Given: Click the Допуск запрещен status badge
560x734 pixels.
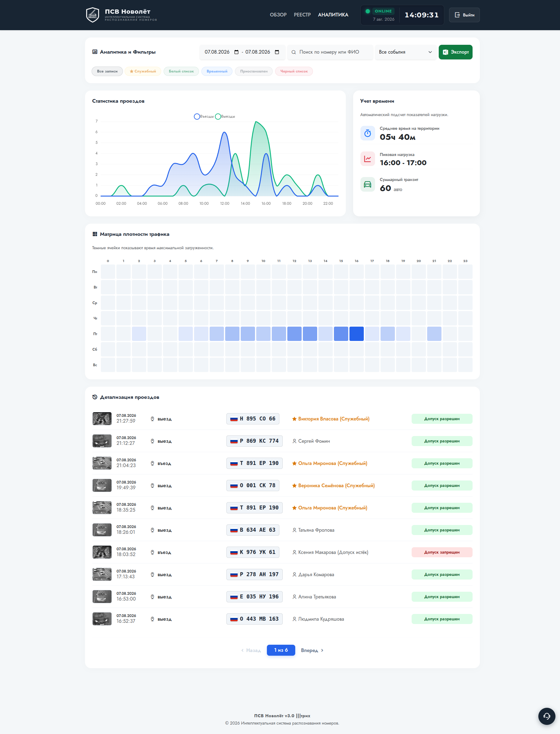Looking at the screenshot, I should click(442, 552).
